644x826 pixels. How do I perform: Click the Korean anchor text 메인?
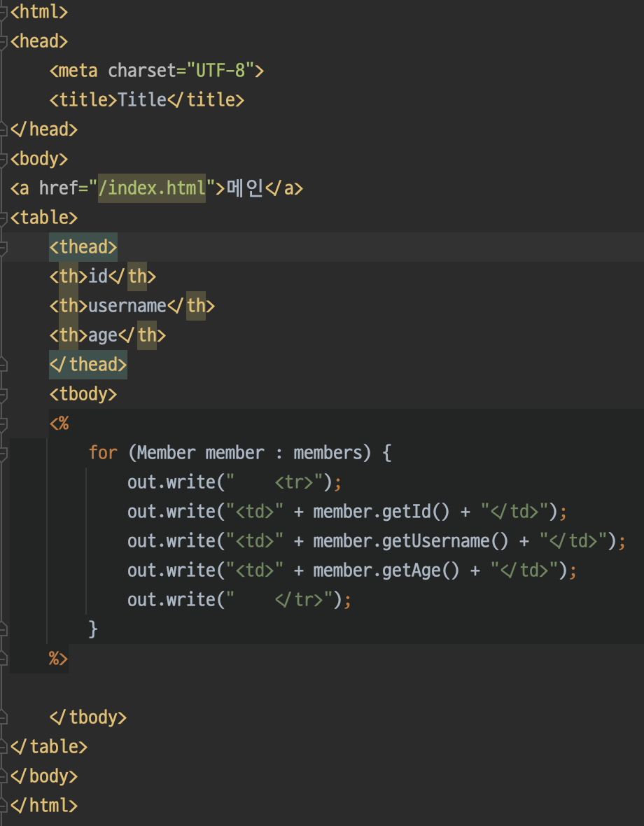(x=244, y=188)
